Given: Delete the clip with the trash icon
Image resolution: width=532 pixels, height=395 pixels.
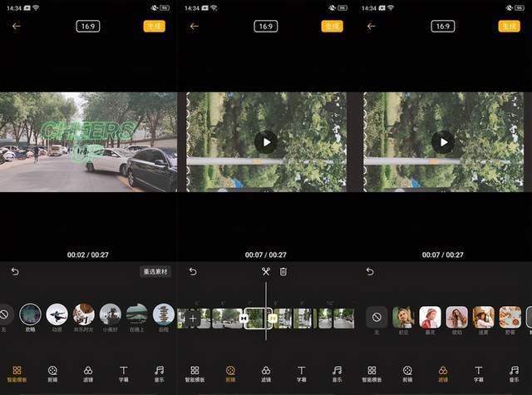Looking at the screenshot, I should (x=283, y=271).
